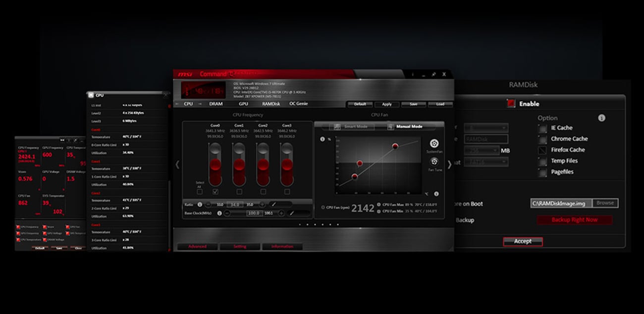Click the Default button in Command Center
This screenshot has height=314, width=644.
(360, 104)
